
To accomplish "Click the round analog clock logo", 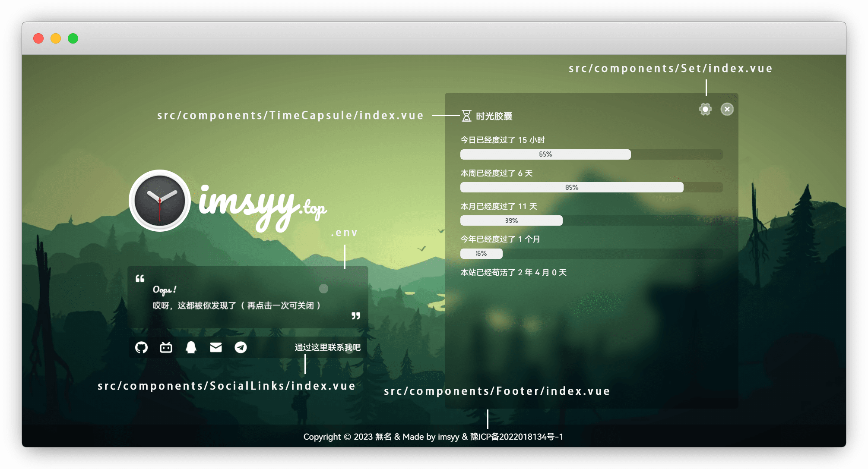I will [x=160, y=201].
